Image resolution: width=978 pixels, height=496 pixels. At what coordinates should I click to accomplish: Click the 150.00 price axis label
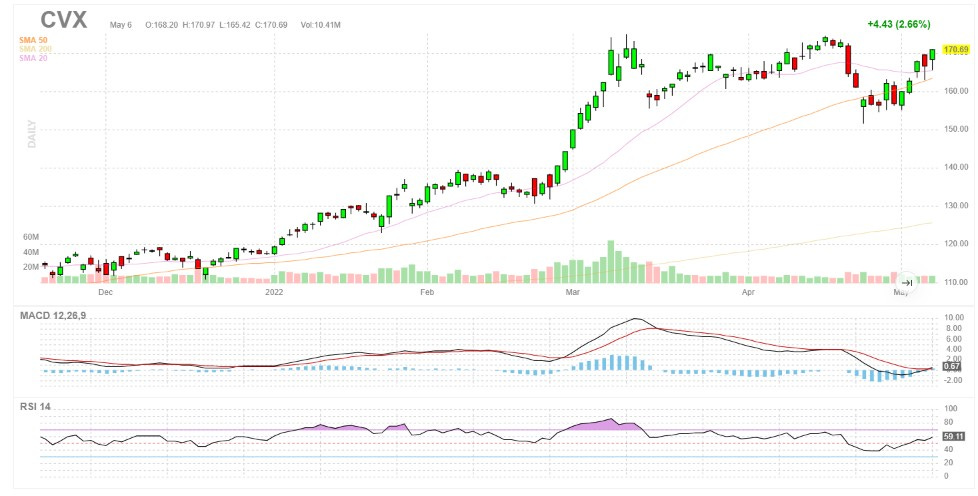click(x=956, y=129)
